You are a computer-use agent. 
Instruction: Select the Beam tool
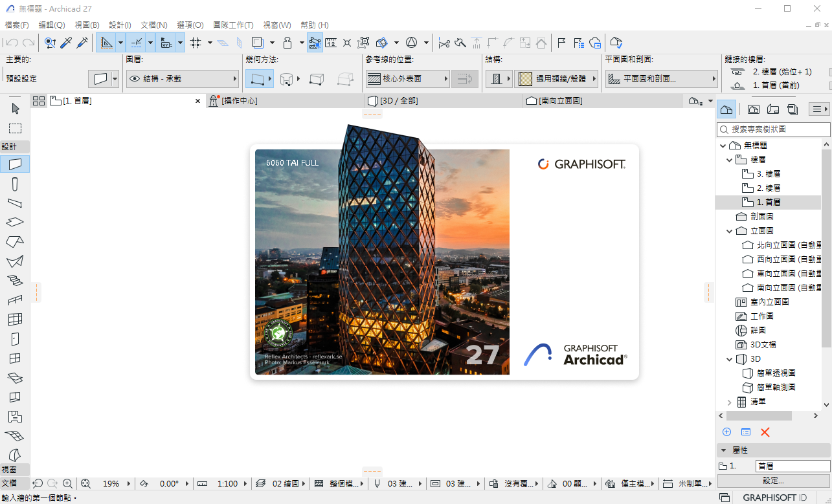click(x=15, y=203)
